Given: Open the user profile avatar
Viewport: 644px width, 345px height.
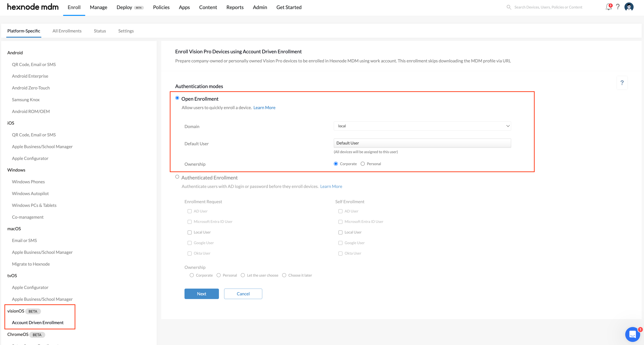Looking at the screenshot, I should click(x=629, y=7).
